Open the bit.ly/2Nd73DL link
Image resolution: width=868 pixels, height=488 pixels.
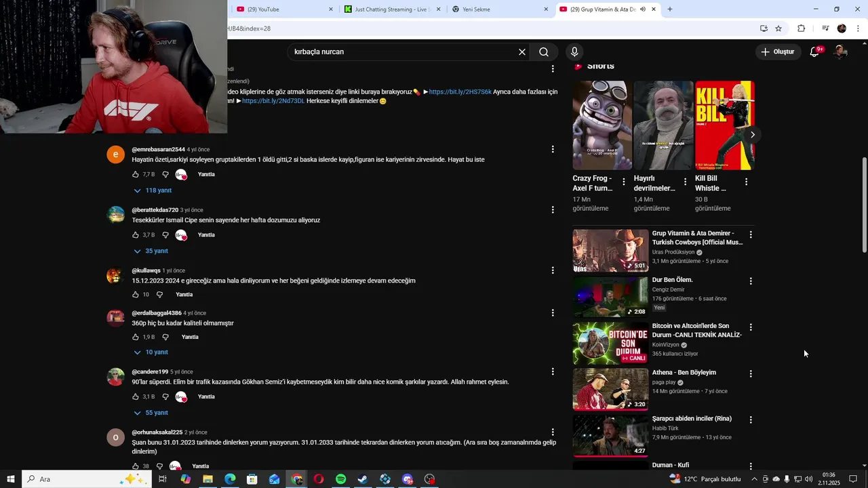tap(273, 101)
